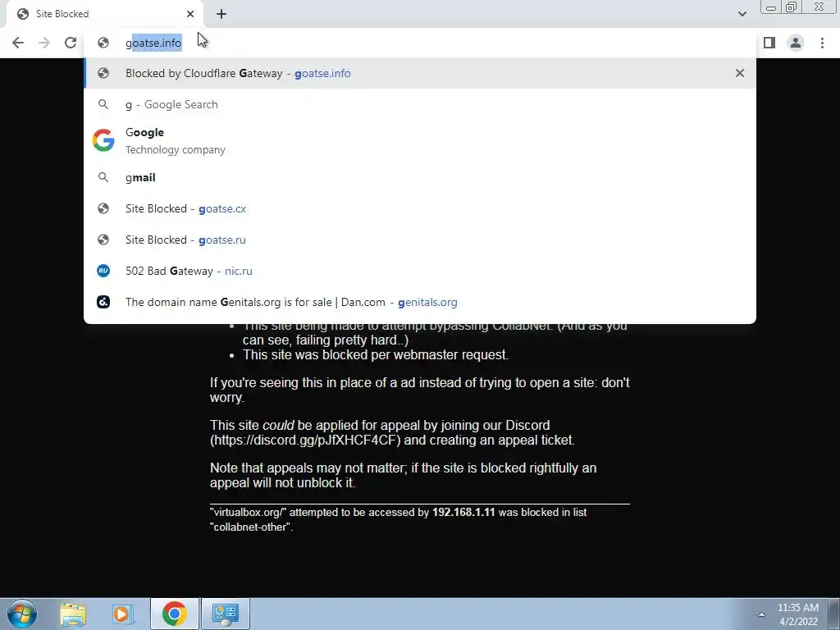This screenshot has width=840, height=630.
Task: Click the Show desktop strip at the taskbar end
Action: point(834,614)
